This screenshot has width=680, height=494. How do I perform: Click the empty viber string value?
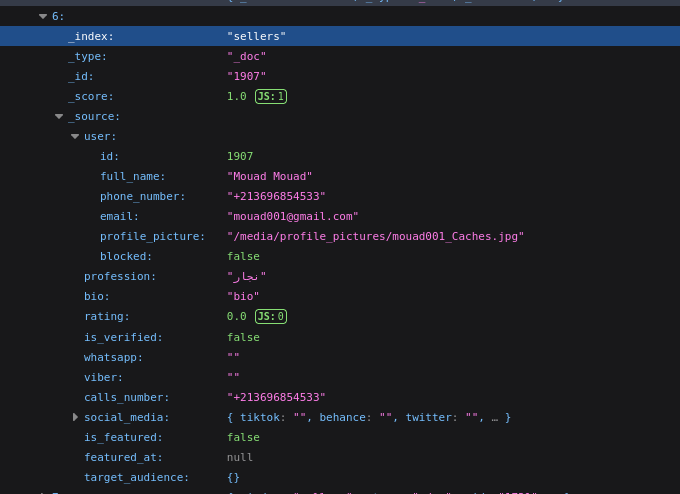tap(233, 376)
